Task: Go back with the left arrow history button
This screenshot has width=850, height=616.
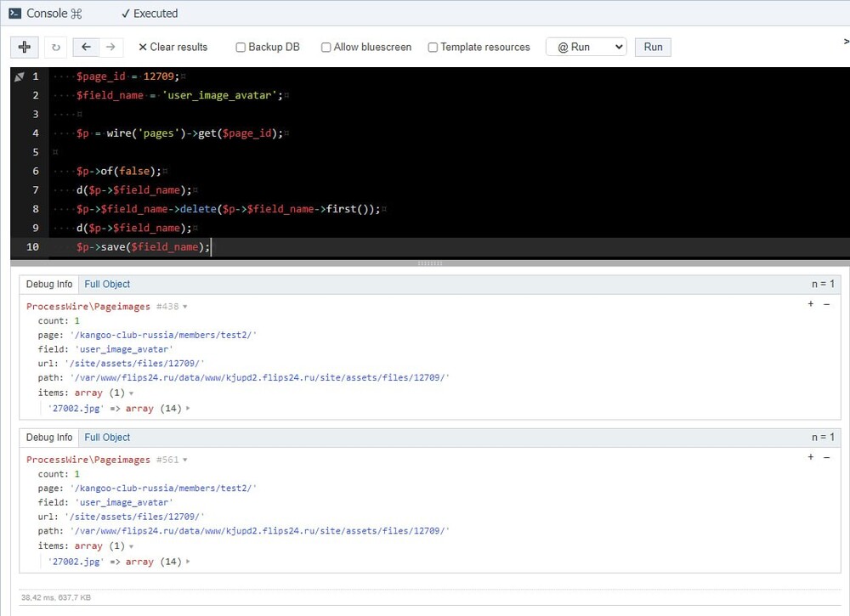Action: coord(86,48)
